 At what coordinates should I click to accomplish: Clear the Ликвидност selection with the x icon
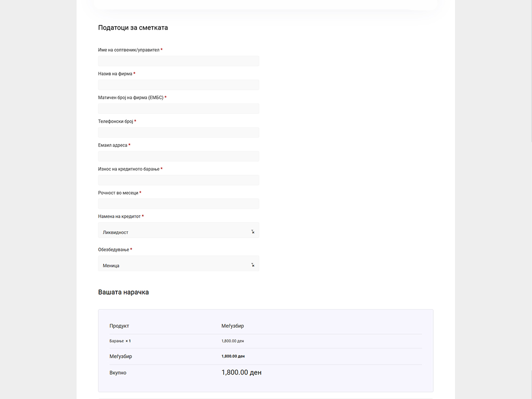click(x=253, y=232)
